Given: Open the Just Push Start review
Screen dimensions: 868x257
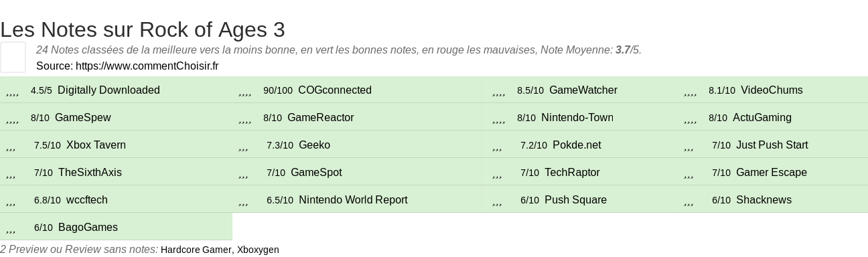Looking at the screenshot, I should 772,145.
